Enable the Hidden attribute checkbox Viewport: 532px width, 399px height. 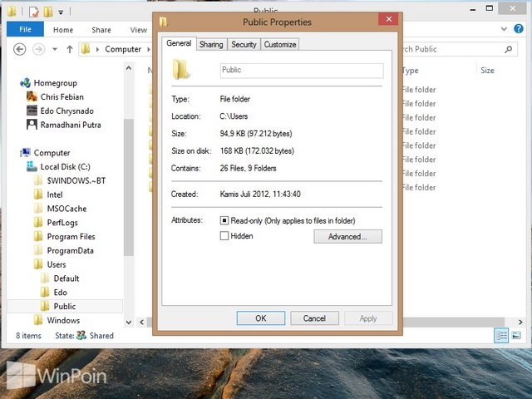(224, 236)
